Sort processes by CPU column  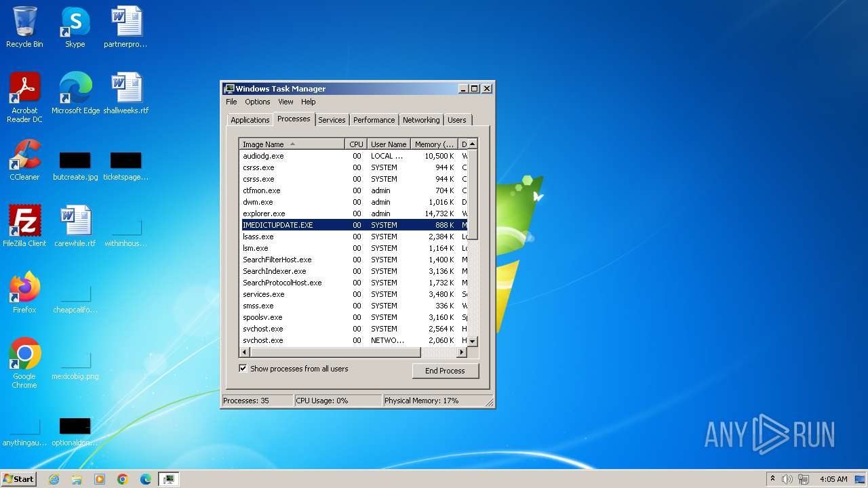(356, 144)
